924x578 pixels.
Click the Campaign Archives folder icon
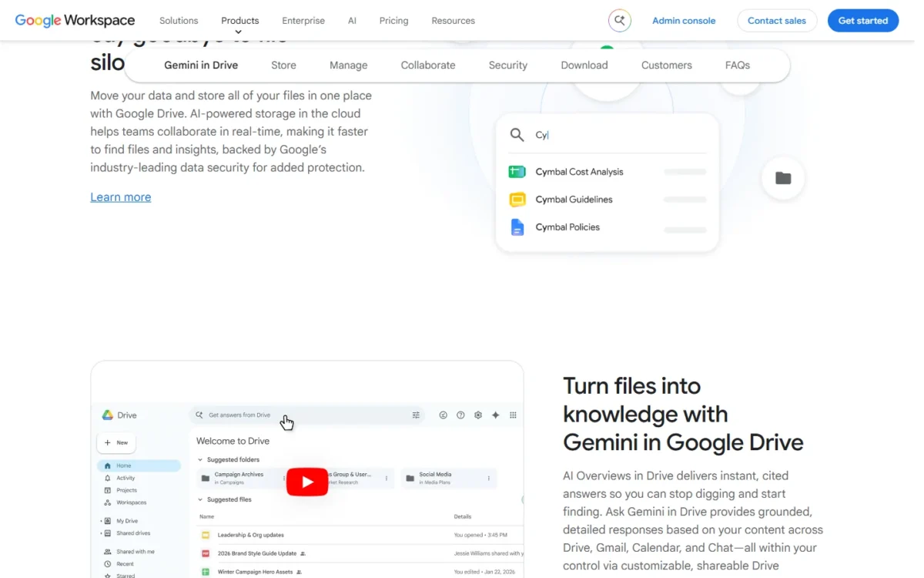(x=206, y=478)
